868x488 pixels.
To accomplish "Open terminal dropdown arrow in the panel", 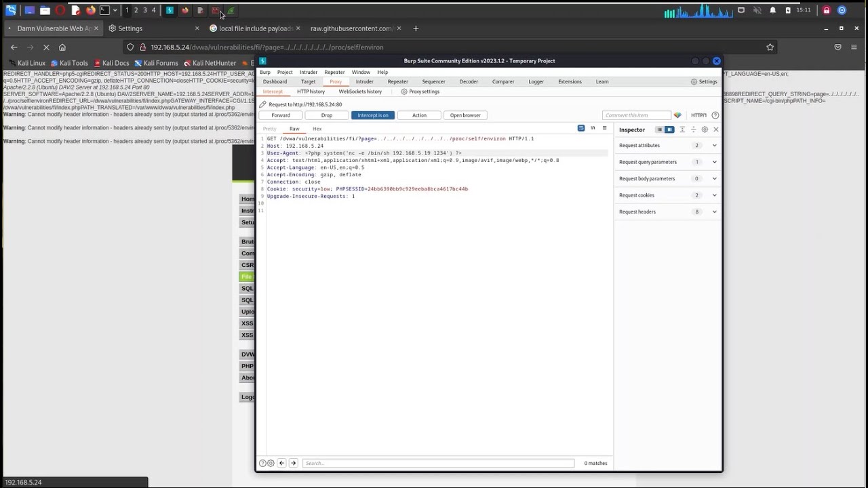I will (115, 10).
